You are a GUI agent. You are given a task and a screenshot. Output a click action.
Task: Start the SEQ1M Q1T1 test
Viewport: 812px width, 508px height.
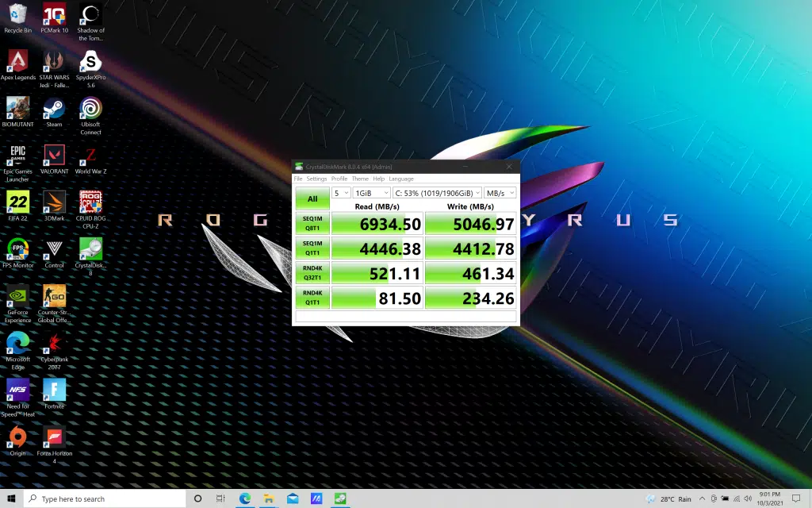click(312, 248)
